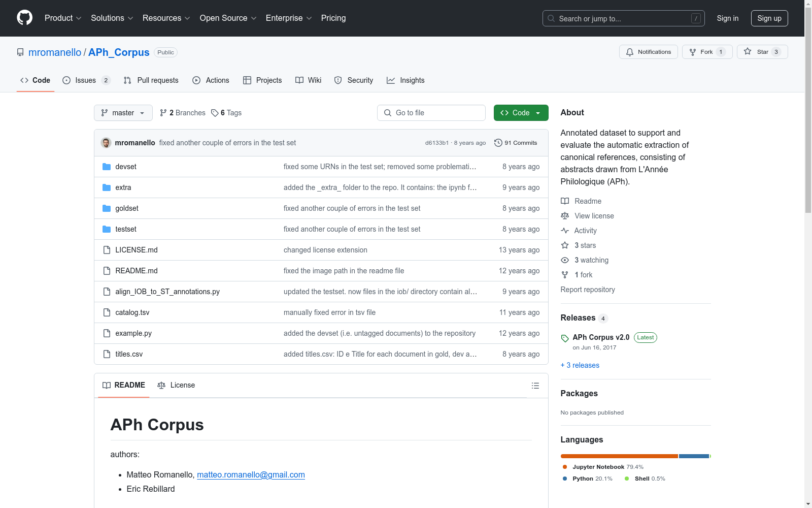Open the GitHub home logo
This screenshot has height=508, width=812.
(x=24, y=18)
